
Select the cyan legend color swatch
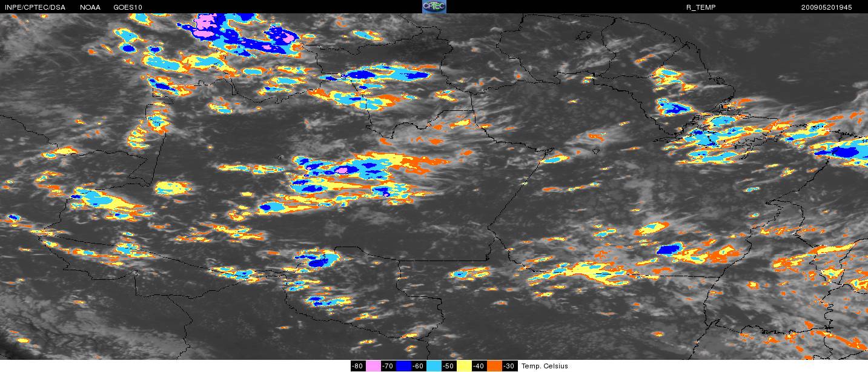pos(434,366)
